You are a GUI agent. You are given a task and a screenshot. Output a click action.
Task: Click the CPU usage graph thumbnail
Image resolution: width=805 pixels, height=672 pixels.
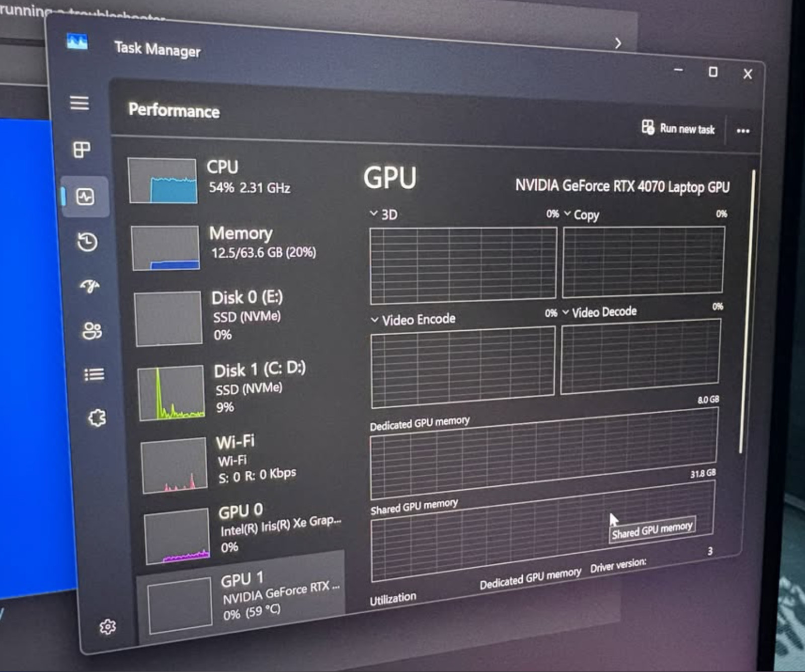tap(163, 180)
